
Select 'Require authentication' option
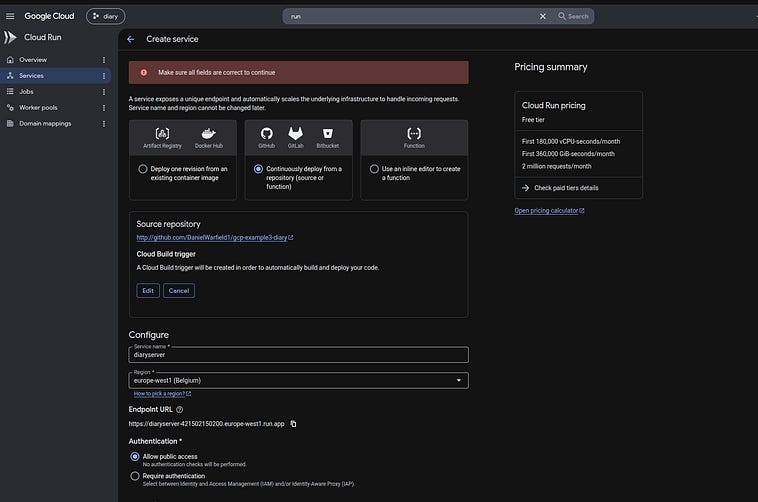click(x=135, y=476)
